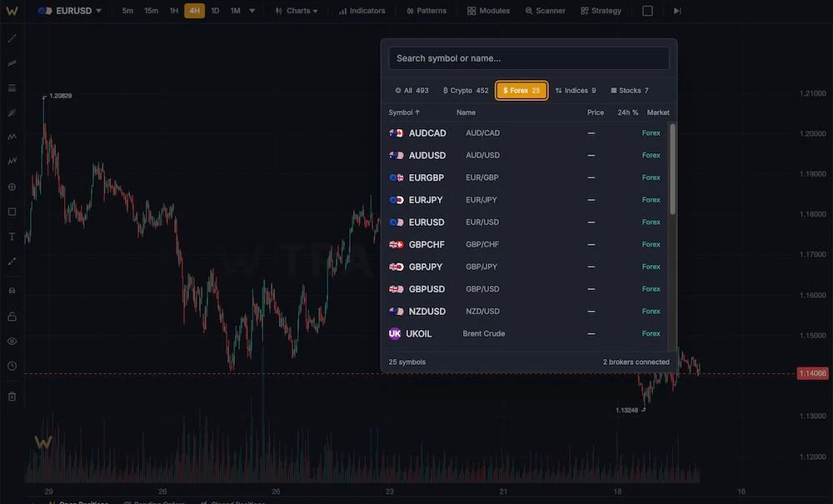
Task: Click the AUDCAD flag pair icon
Action: pos(397,133)
